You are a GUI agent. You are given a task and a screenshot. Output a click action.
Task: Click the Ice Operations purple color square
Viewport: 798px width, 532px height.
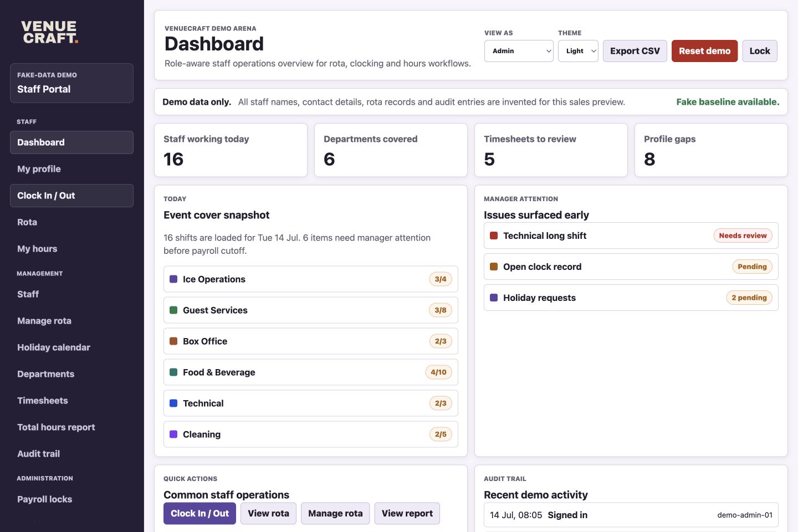click(173, 279)
